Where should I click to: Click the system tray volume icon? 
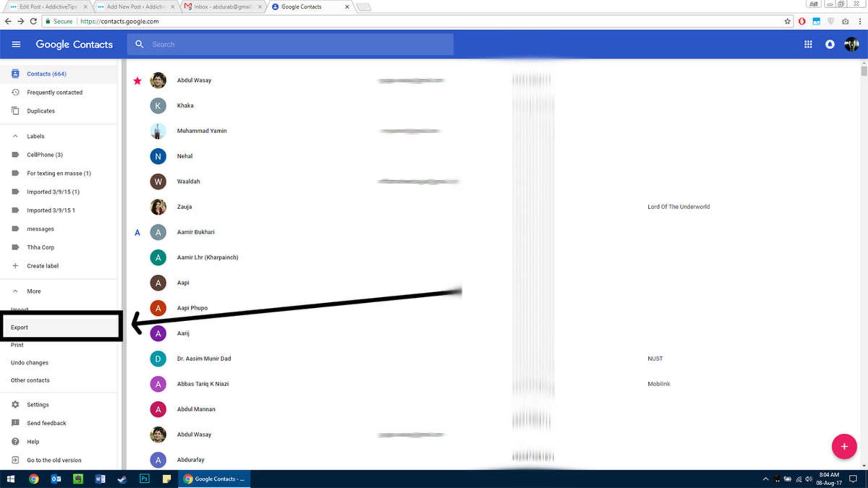tap(809, 479)
